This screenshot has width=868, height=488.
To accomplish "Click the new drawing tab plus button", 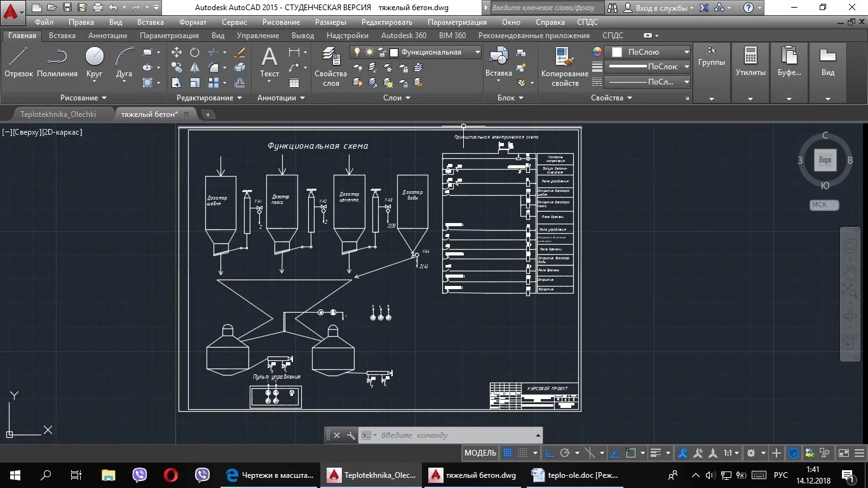I will [x=207, y=114].
